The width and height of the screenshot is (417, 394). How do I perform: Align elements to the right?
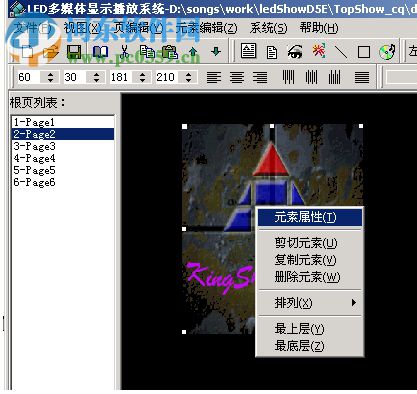[260, 78]
